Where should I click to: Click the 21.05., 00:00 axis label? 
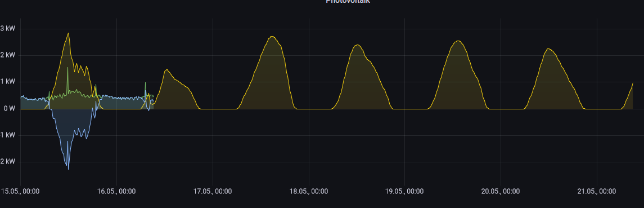point(597,192)
